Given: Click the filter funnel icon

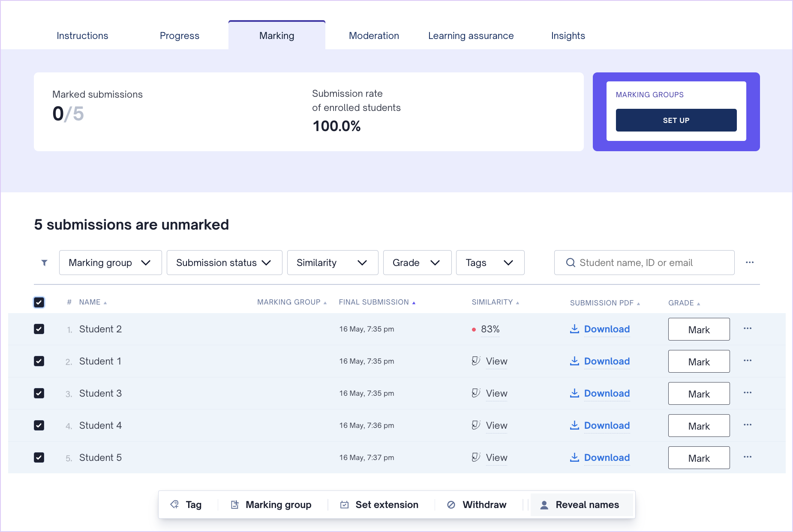Looking at the screenshot, I should 44,263.
